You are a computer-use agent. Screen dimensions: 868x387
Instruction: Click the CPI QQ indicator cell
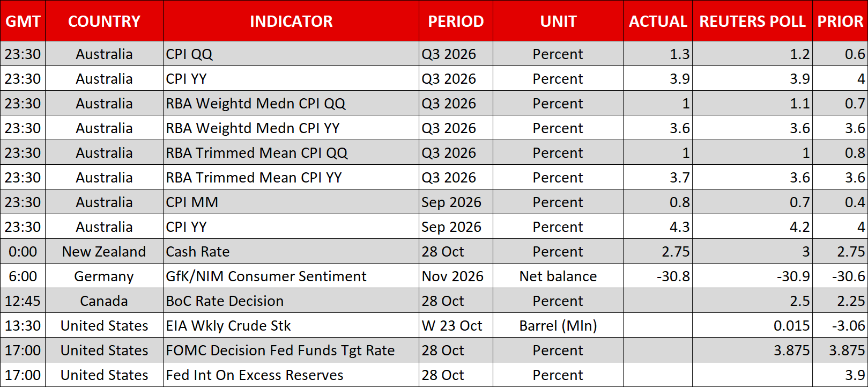point(291,54)
